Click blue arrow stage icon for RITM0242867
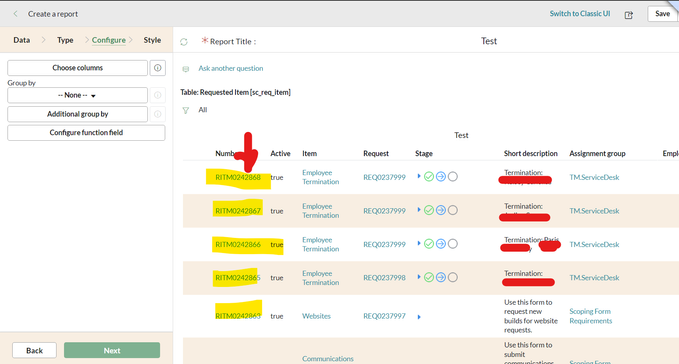The image size is (679, 364). [x=441, y=210]
